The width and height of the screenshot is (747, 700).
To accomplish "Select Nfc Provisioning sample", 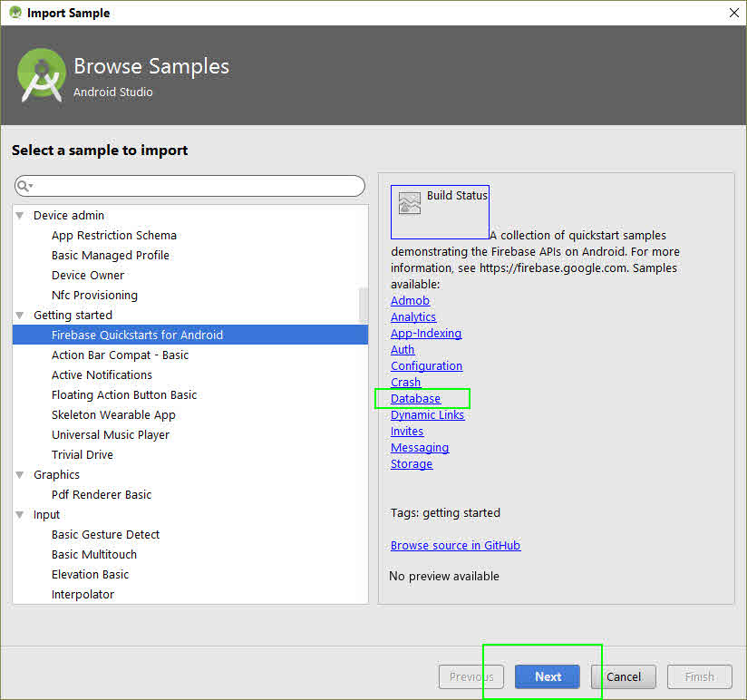I will pos(95,295).
